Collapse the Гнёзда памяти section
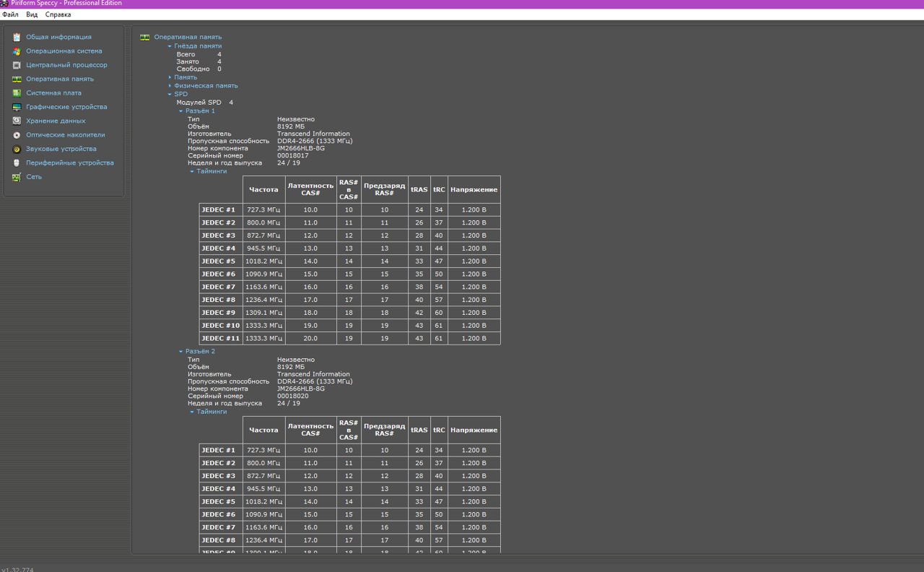924x572 pixels. tap(170, 46)
